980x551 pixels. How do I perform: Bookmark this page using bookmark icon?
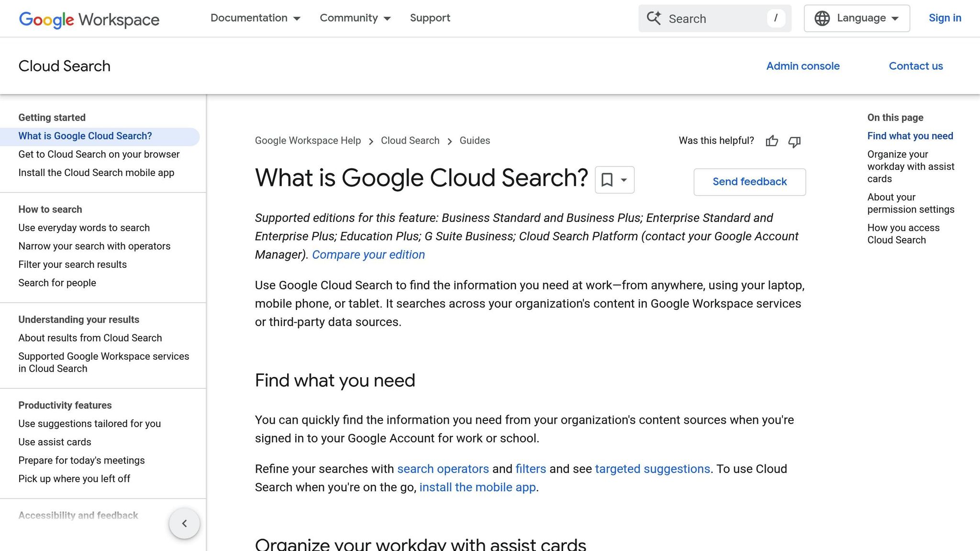[607, 180]
